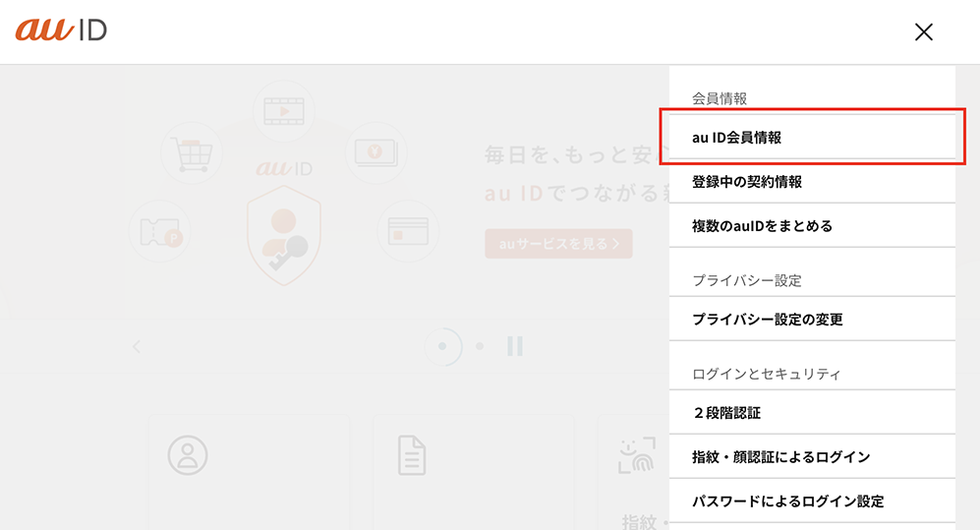Open プライバシー設定の変更
Viewport: 980px width, 530px height.
pyautogui.click(x=812, y=319)
